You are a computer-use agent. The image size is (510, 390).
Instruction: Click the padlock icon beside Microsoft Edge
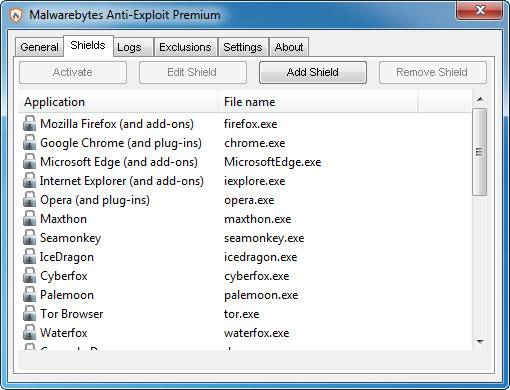(29, 162)
